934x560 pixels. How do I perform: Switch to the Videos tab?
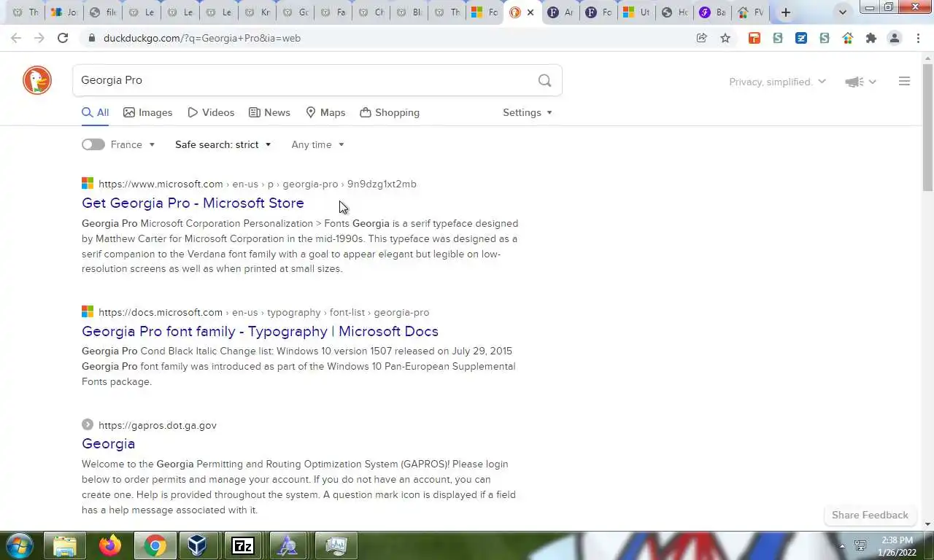[x=211, y=112]
